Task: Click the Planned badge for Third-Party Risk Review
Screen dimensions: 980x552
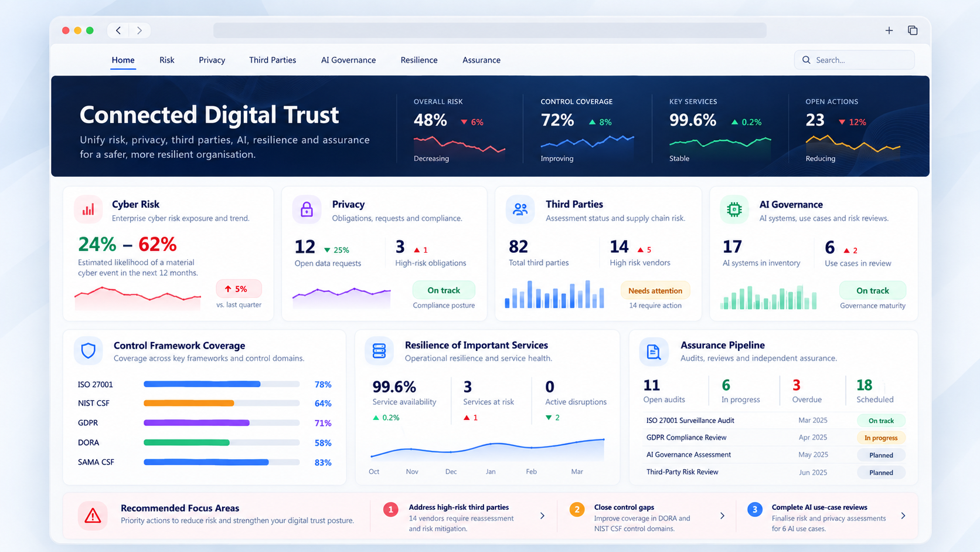Action: (x=881, y=472)
